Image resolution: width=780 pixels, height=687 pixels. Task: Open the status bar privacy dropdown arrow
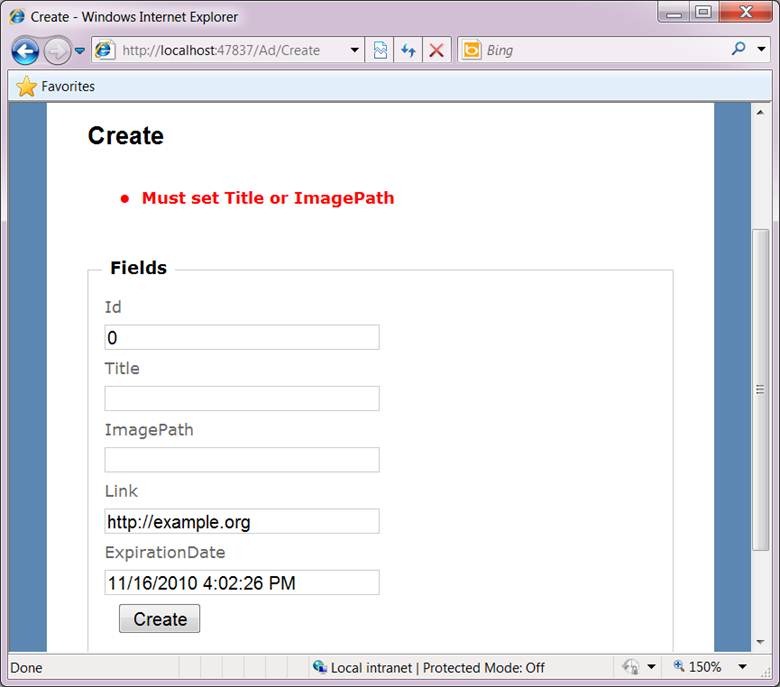pyautogui.click(x=651, y=667)
